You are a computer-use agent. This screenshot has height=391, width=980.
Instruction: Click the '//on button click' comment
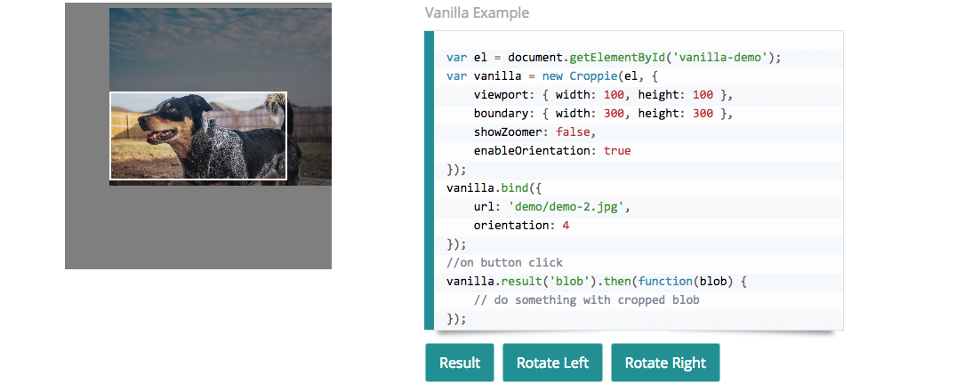[x=504, y=263]
